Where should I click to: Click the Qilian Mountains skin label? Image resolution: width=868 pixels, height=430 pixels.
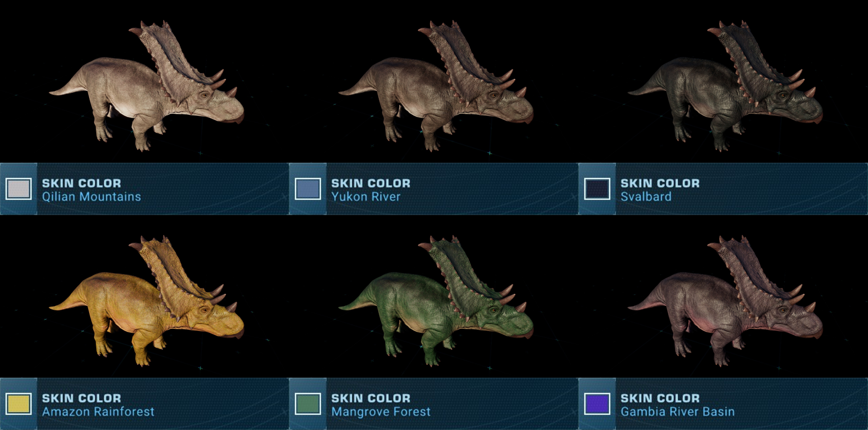pyautogui.click(x=91, y=197)
